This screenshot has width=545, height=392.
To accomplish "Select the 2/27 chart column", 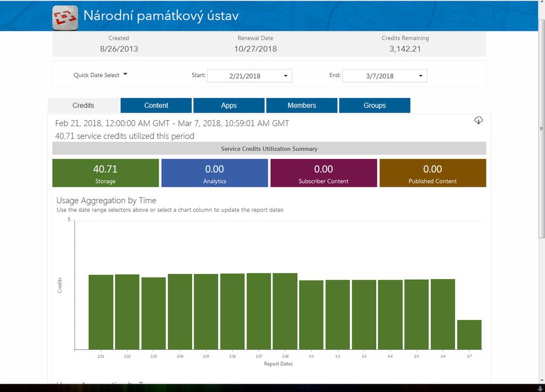I will (259, 312).
